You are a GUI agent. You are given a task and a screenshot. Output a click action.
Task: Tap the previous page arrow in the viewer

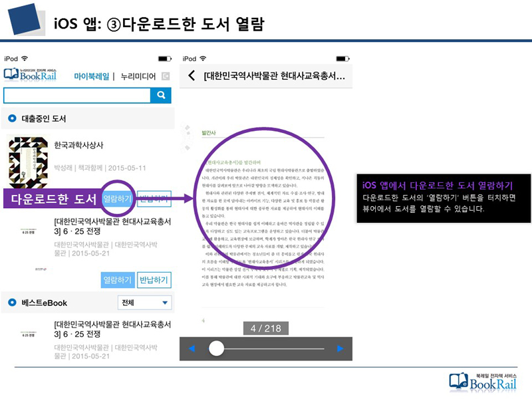[192, 348]
